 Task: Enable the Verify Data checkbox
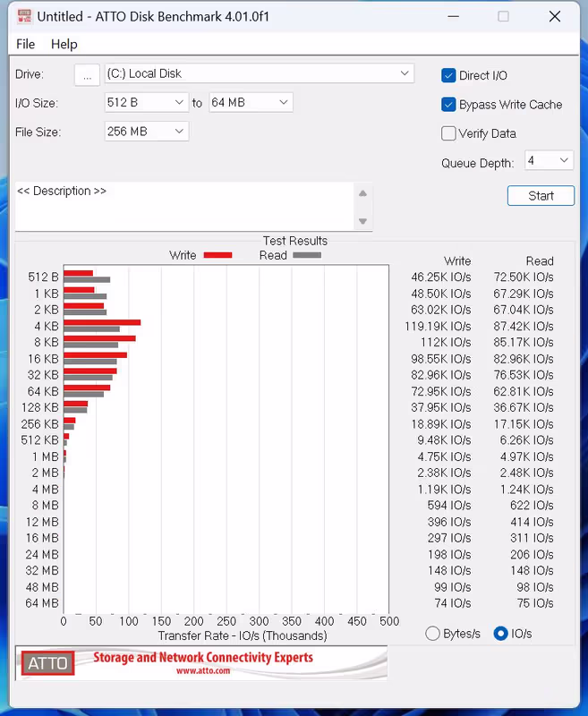(x=449, y=133)
